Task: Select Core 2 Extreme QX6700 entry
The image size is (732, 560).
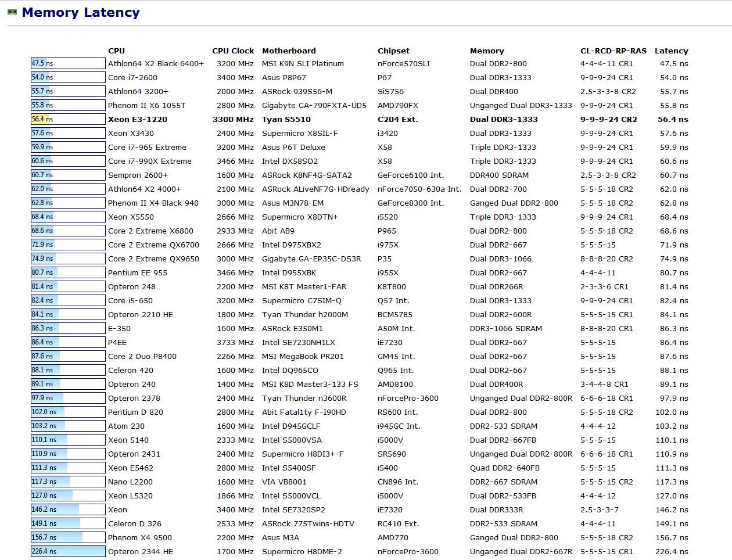Action: pos(153,245)
